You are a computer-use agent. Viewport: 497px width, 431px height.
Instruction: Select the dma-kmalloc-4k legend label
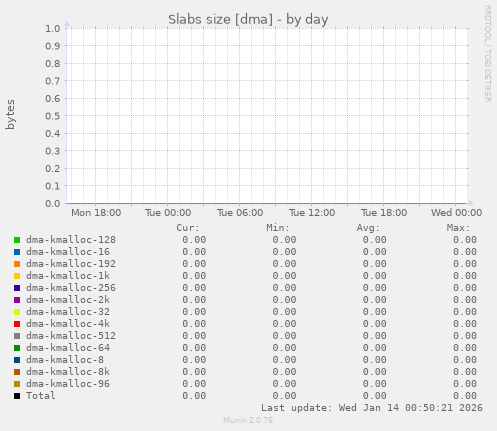[68, 324]
